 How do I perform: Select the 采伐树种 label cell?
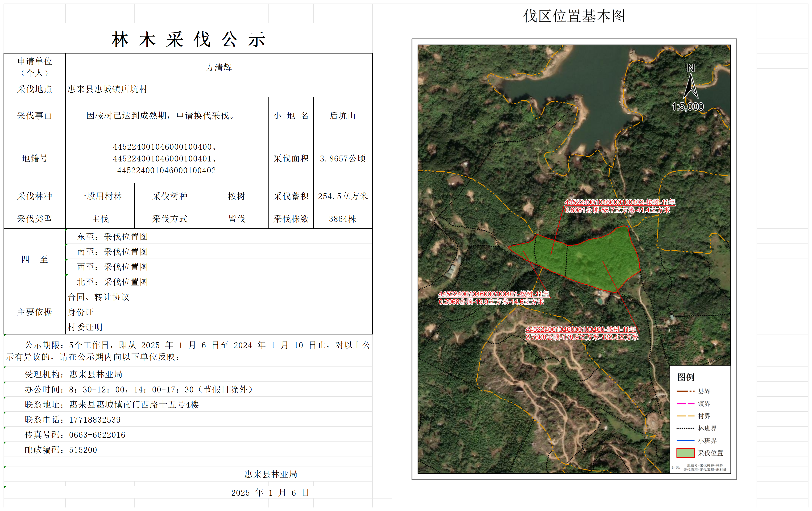tap(170, 196)
